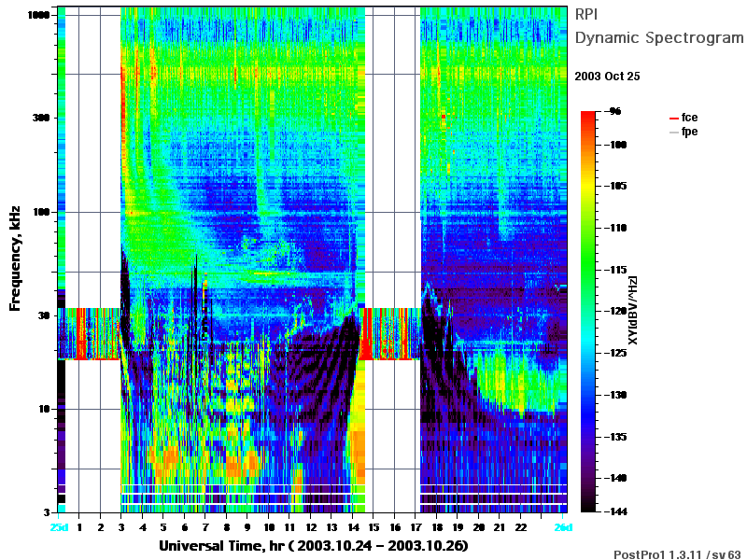This screenshot has width=747, height=560.
Task: Click the red top of color scale
Action: click(x=588, y=114)
